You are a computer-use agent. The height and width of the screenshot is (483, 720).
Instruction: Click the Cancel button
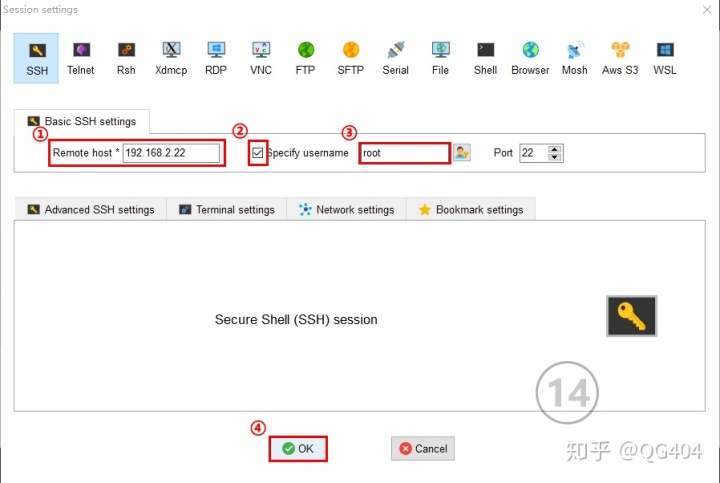click(423, 449)
